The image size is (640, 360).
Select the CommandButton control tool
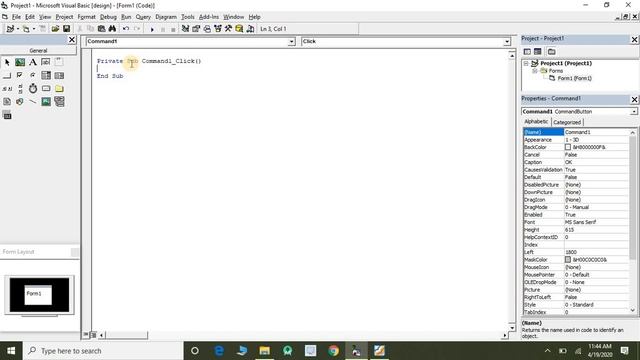7,76
